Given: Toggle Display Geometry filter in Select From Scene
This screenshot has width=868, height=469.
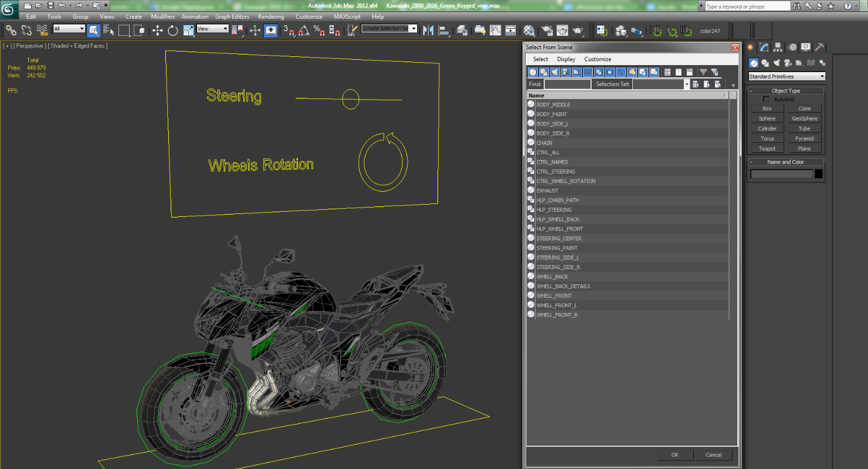Looking at the screenshot, I should tap(533, 72).
